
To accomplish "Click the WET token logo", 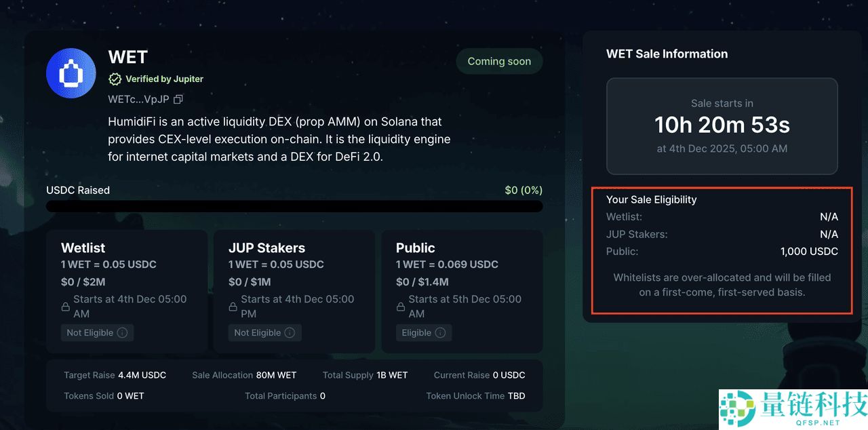I will coord(71,73).
